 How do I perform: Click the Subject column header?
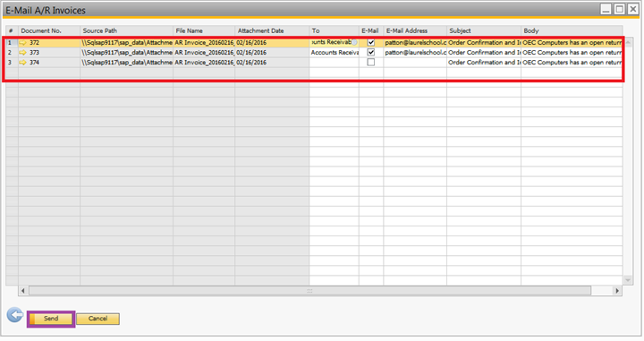[484, 30]
